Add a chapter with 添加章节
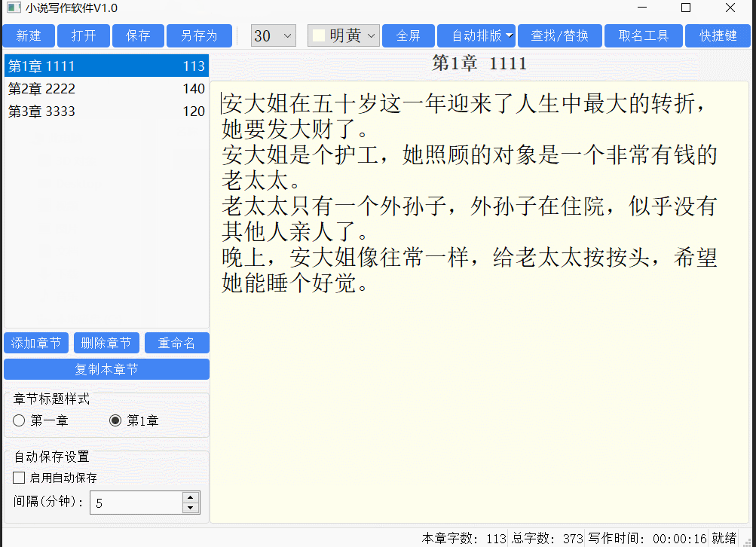This screenshot has width=756, height=547. (35, 343)
